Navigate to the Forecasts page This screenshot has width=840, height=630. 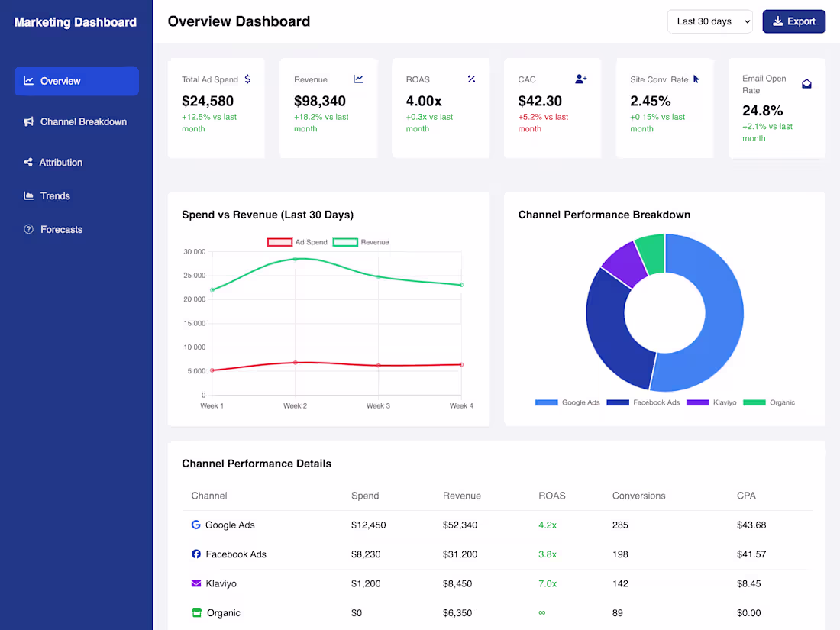pyautogui.click(x=76, y=229)
